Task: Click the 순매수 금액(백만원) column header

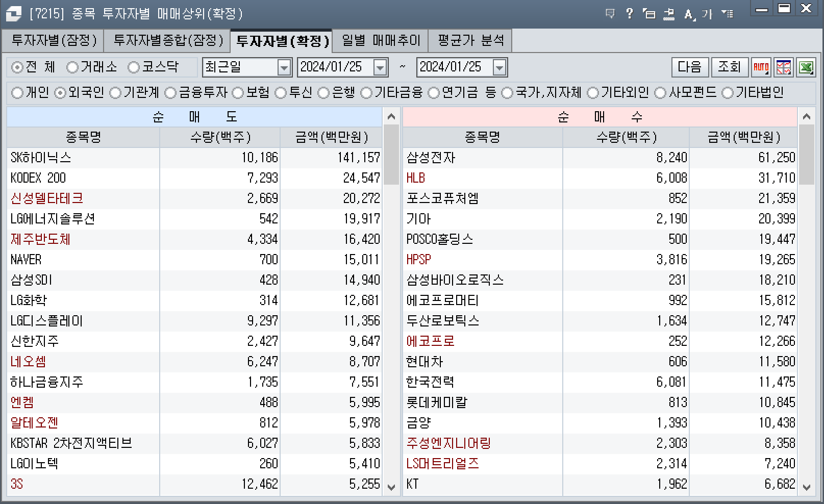Action: 743,137
